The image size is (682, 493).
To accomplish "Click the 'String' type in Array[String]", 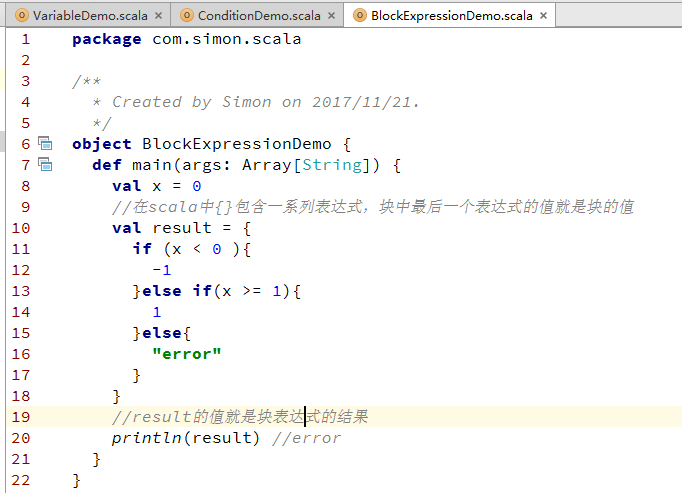I will pos(332,165).
